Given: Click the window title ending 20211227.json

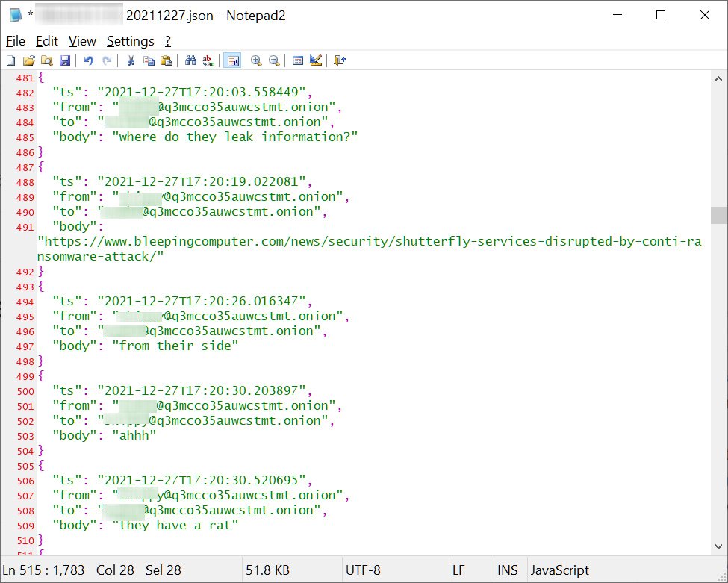Looking at the screenshot, I should (x=161, y=16).
